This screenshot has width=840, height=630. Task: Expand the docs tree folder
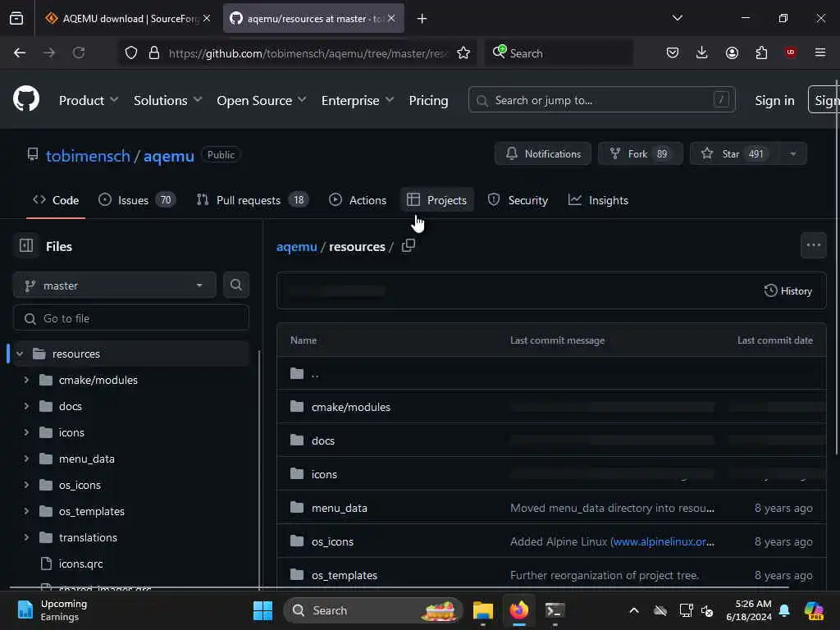point(25,406)
